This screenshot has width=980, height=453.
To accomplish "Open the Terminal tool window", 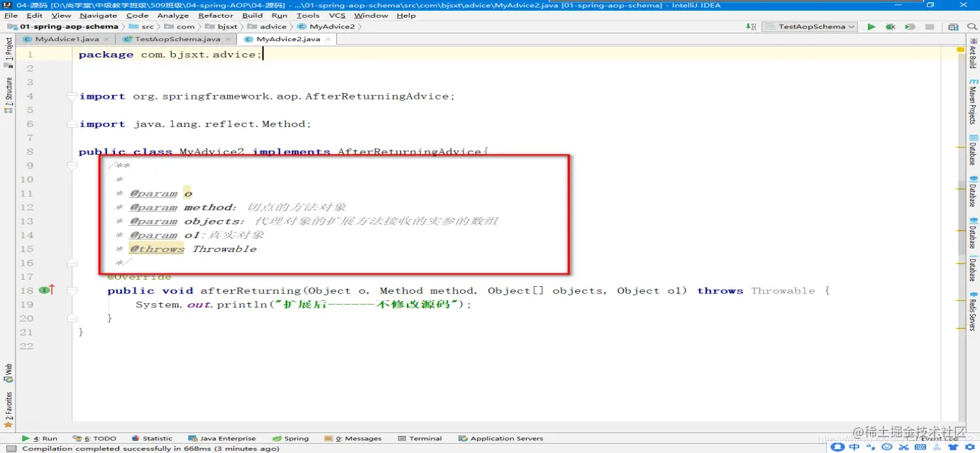I will (x=420, y=438).
